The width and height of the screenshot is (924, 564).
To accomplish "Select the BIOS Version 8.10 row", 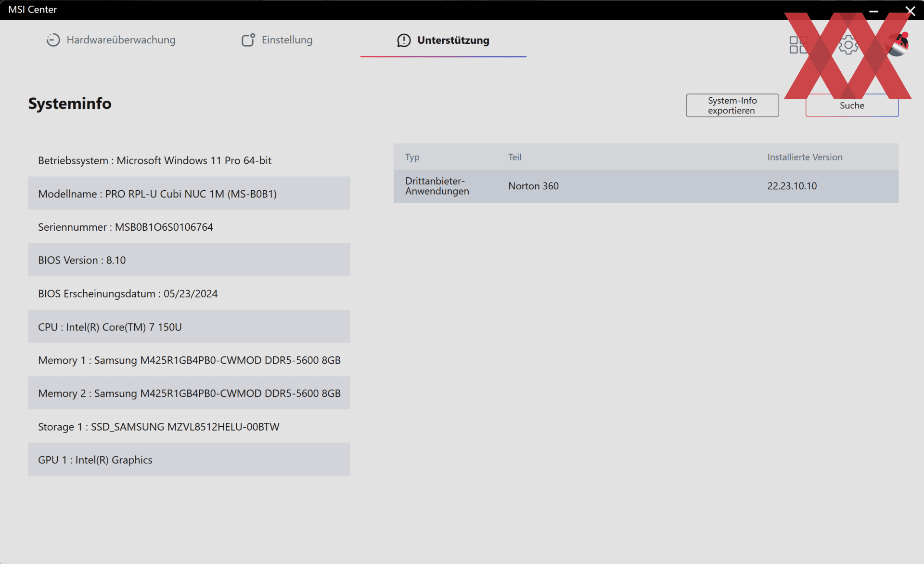I will pos(189,260).
